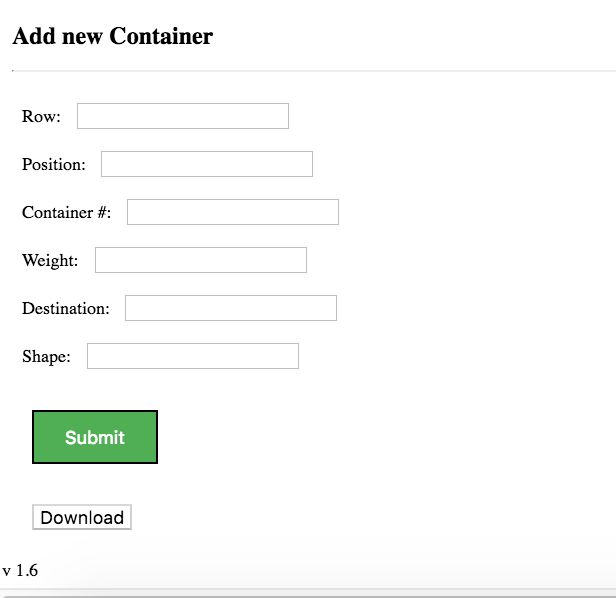Viewport: 616px width, 598px height.
Task: Click the "Position:" label text
Action: [x=54, y=165]
